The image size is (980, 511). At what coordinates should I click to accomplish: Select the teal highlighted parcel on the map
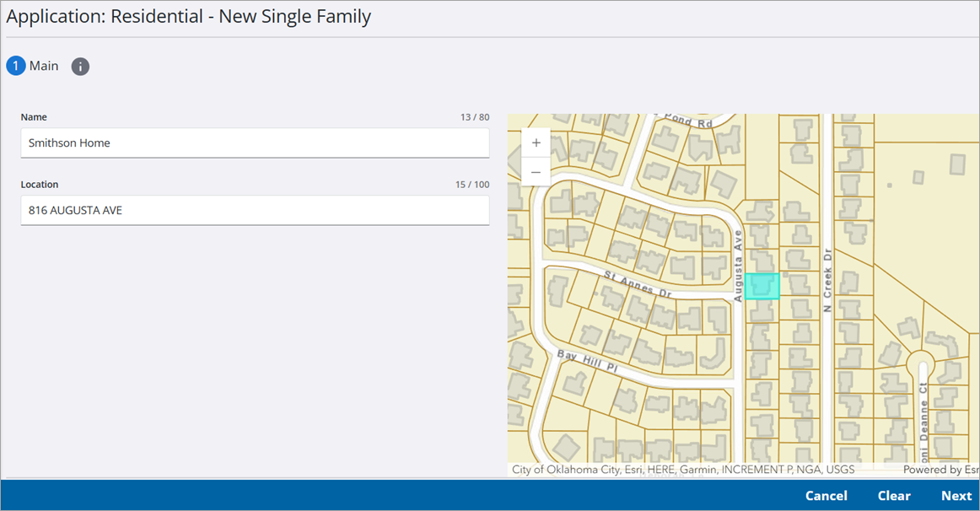click(x=762, y=287)
